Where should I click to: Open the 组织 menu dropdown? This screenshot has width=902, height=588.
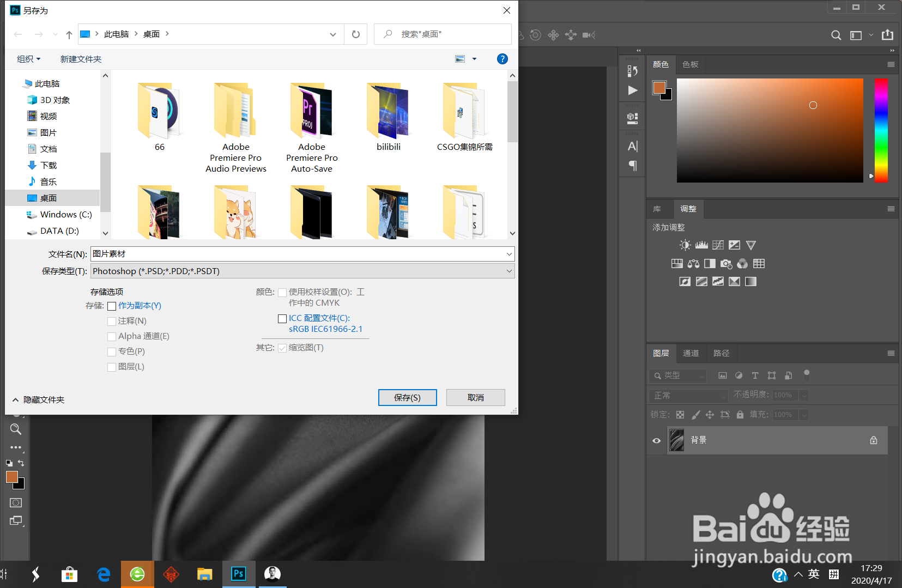(28, 59)
